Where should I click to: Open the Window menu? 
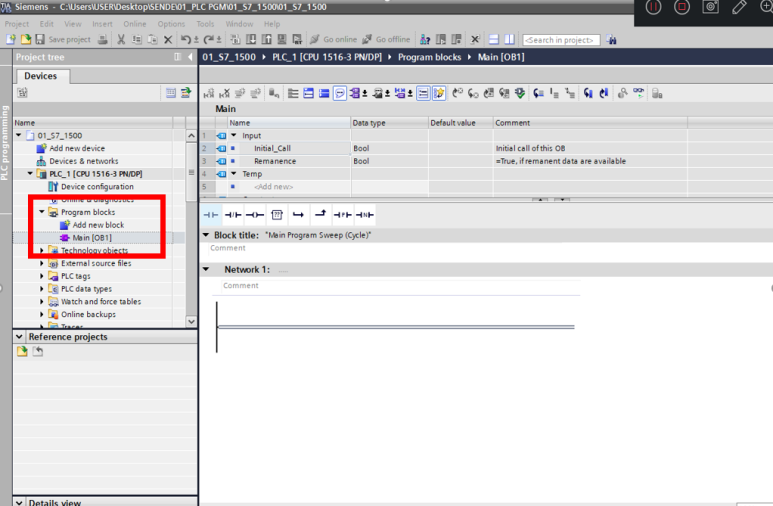click(x=239, y=24)
